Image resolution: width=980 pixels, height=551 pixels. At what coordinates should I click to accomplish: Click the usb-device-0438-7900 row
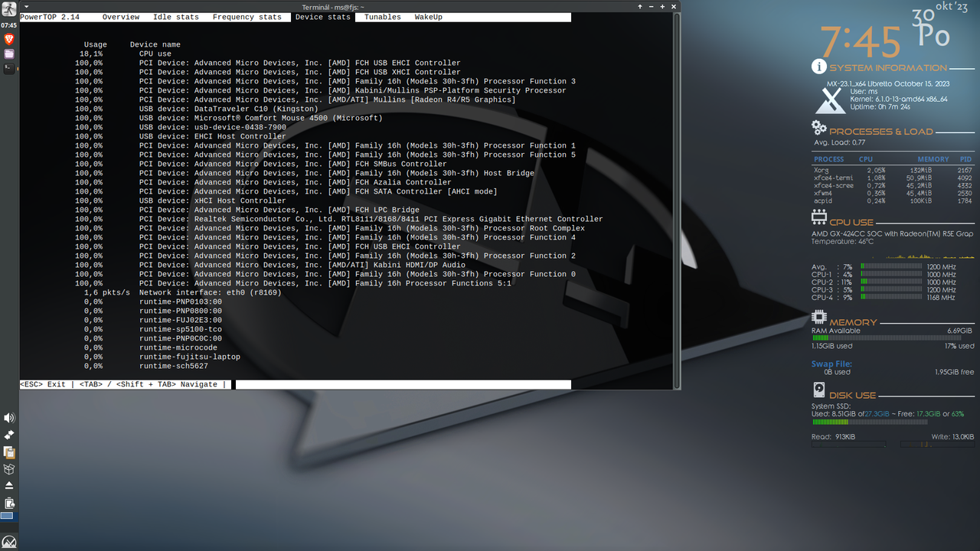tap(181, 127)
